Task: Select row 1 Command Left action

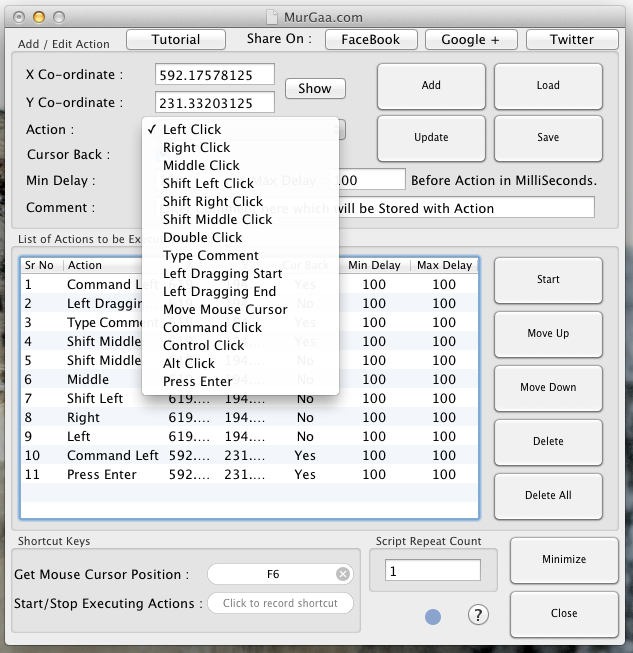Action: (x=249, y=284)
